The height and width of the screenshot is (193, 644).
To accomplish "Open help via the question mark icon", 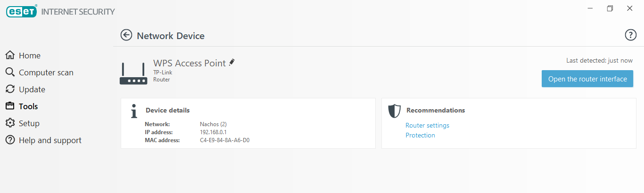I will (x=630, y=35).
